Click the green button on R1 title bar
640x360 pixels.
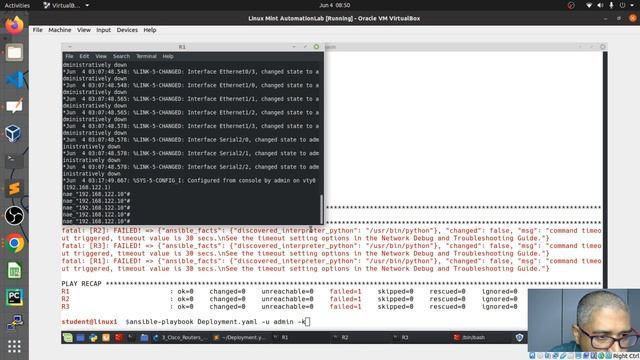pos(316,47)
